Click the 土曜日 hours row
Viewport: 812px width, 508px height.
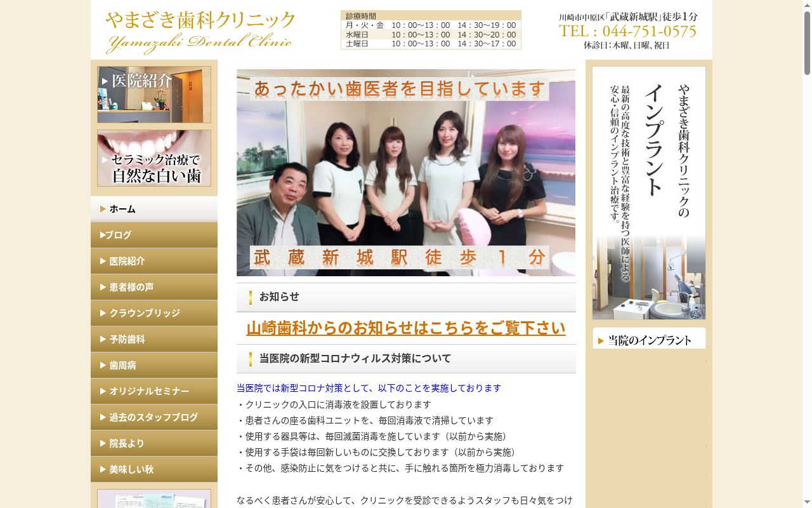pos(431,44)
